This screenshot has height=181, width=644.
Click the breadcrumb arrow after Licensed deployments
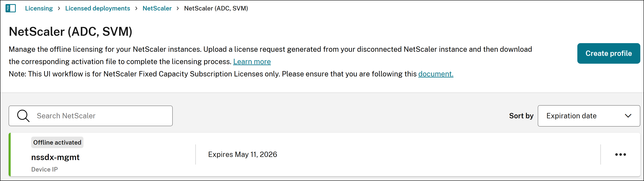click(x=136, y=8)
